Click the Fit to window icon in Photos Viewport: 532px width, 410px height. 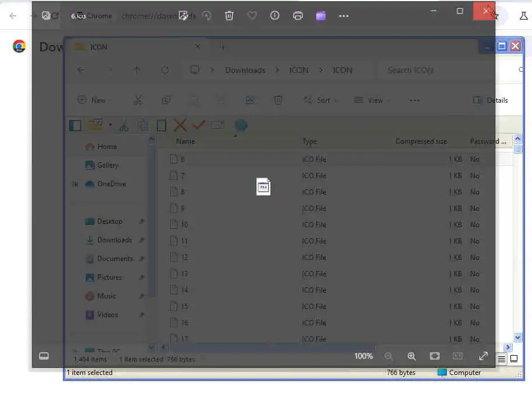(435, 356)
